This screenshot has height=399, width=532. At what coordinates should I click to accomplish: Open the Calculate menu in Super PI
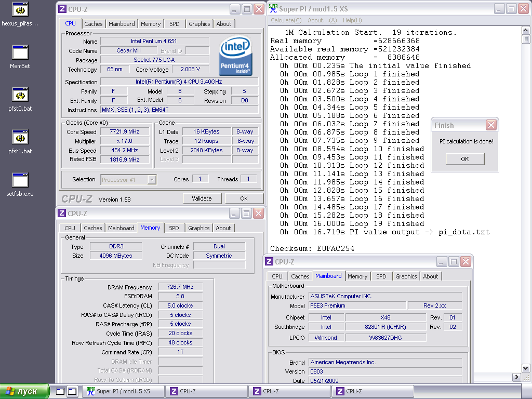pyautogui.click(x=286, y=20)
